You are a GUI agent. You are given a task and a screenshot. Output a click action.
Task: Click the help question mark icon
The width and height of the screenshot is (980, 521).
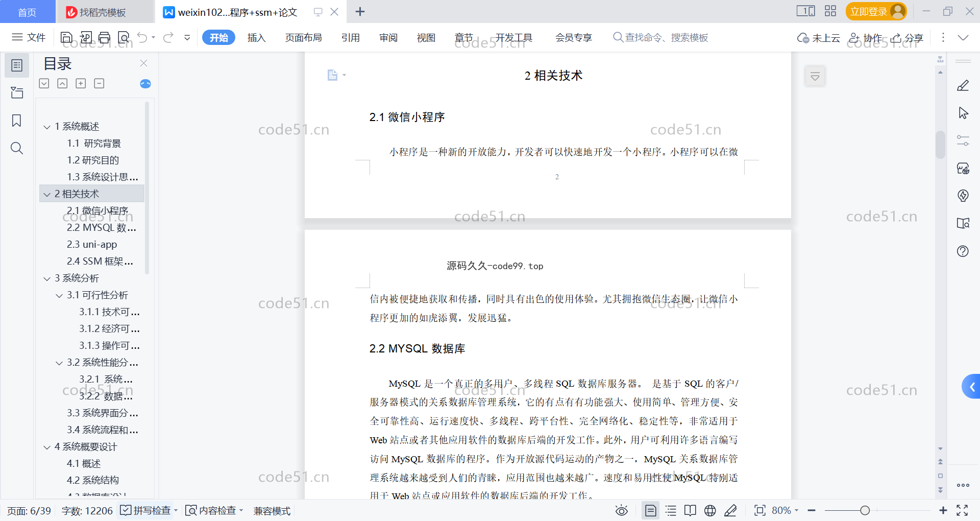pyautogui.click(x=963, y=251)
